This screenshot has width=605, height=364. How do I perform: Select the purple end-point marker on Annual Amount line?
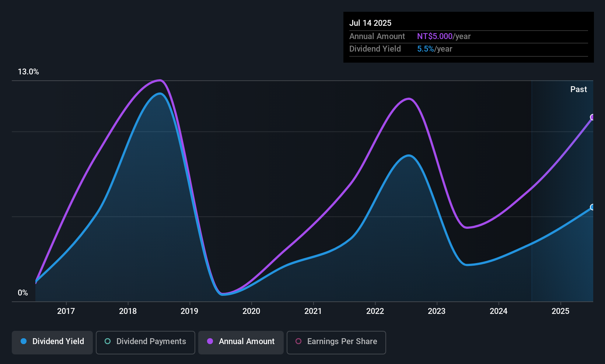tap(592, 117)
